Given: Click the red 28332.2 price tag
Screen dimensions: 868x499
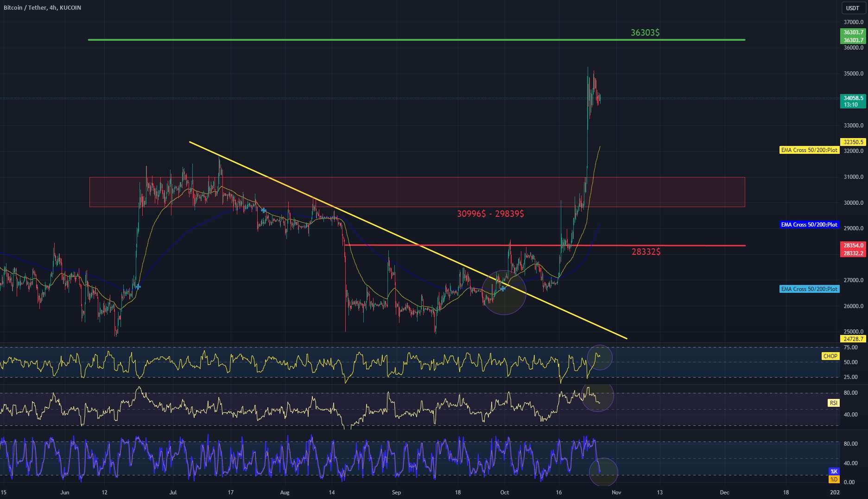Looking at the screenshot, I should [853, 253].
